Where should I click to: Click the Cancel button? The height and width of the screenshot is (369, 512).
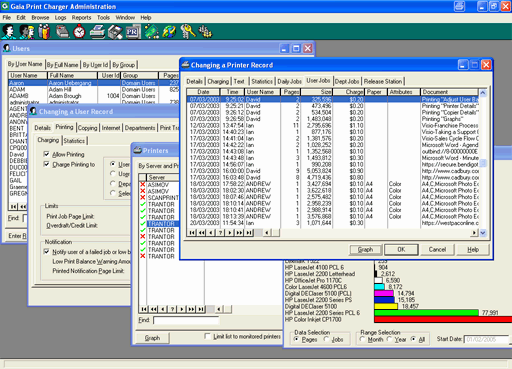[437, 249]
